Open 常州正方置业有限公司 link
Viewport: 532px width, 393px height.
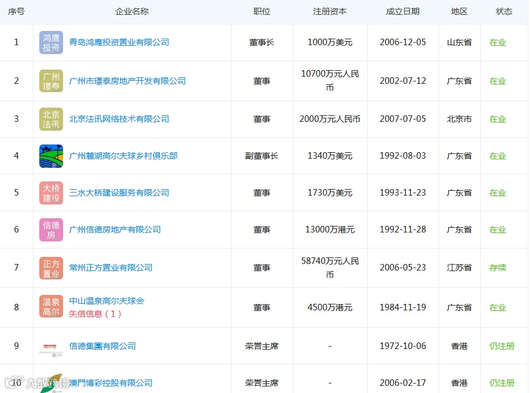pos(111,268)
